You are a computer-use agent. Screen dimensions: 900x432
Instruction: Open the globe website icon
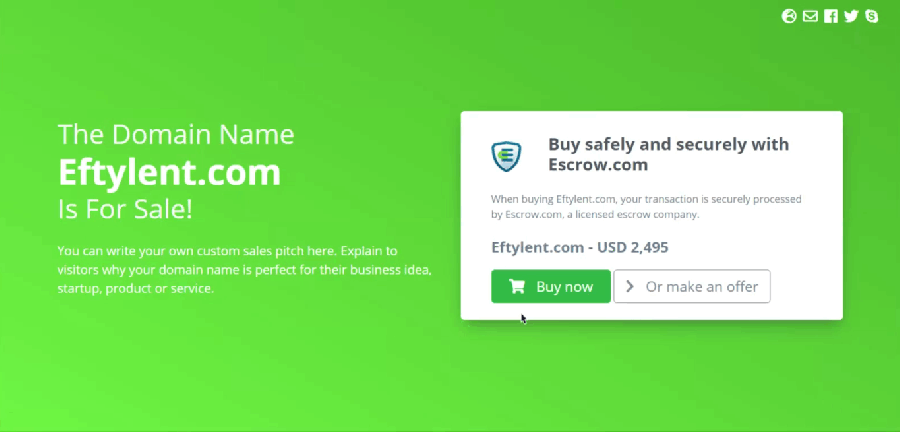tap(789, 17)
